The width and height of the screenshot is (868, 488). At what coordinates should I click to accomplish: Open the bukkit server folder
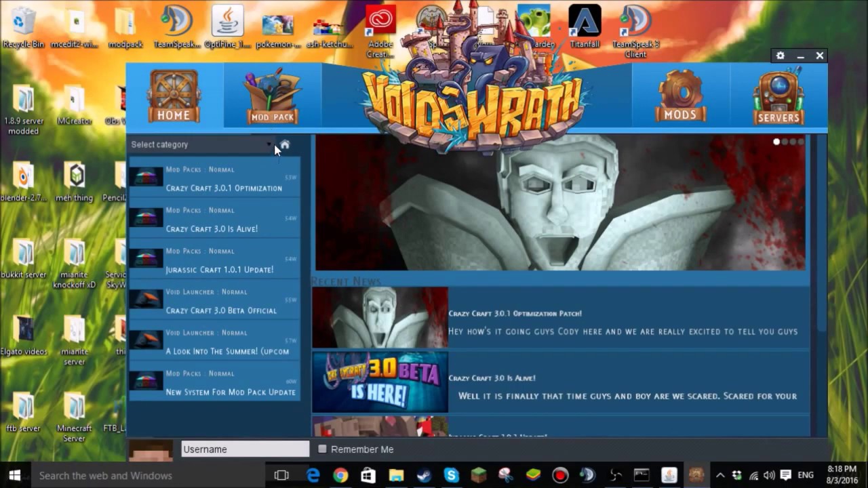pyautogui.click(x=24, y=259)
